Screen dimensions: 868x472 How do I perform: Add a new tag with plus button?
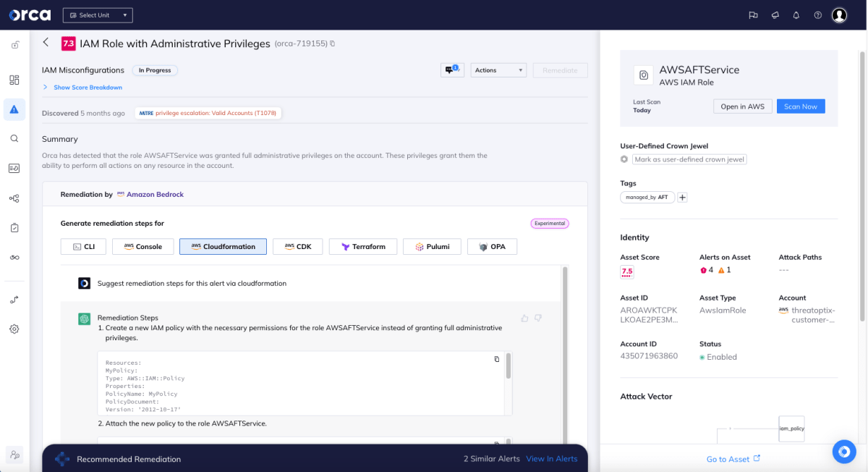point(682,197)
